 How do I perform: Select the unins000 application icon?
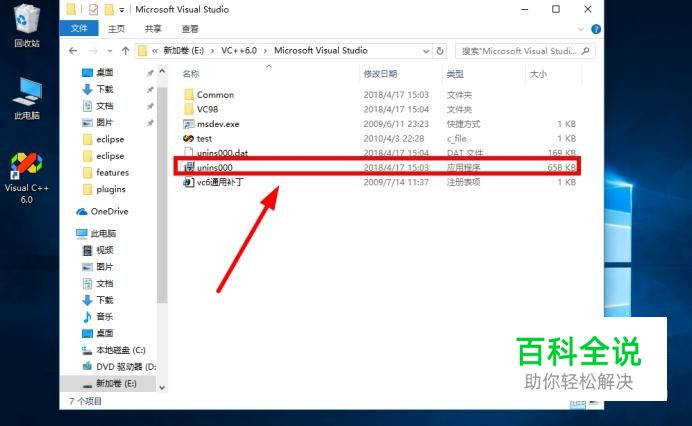[x=189, y=167]
